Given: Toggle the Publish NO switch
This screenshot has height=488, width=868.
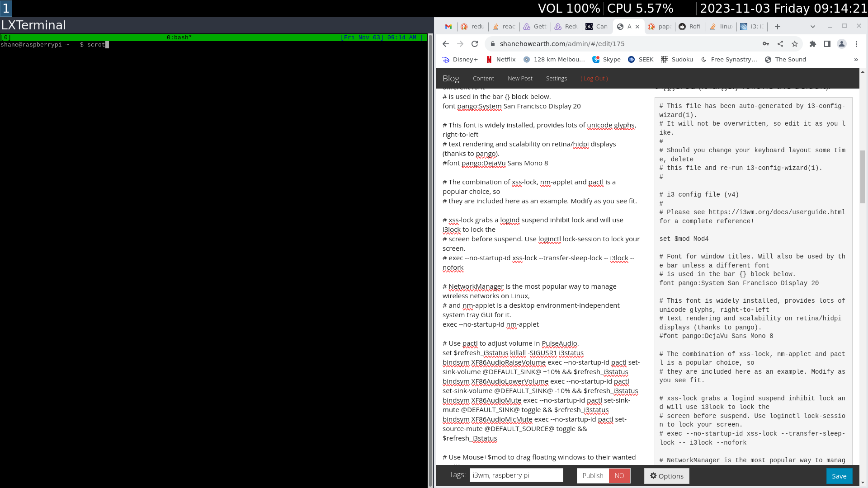Looking at the screenshot, I should [619, 476].
